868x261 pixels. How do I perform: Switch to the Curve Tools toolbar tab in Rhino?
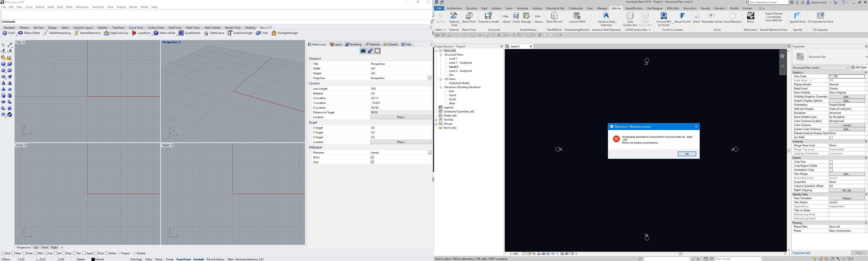(x=136, y=28)
